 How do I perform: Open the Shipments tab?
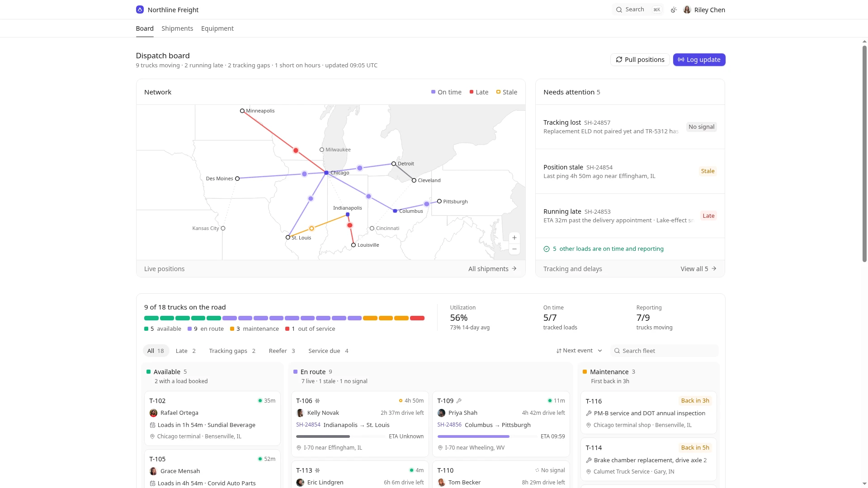coord(177,28)
